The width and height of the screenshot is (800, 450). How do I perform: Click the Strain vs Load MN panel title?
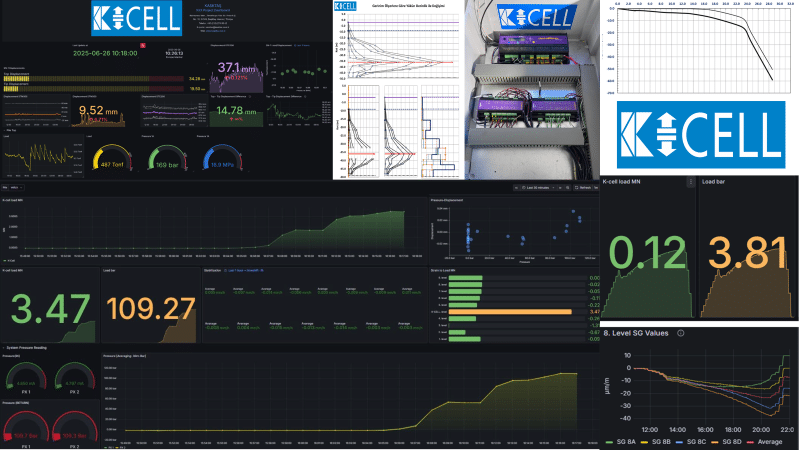pos(443,270)
